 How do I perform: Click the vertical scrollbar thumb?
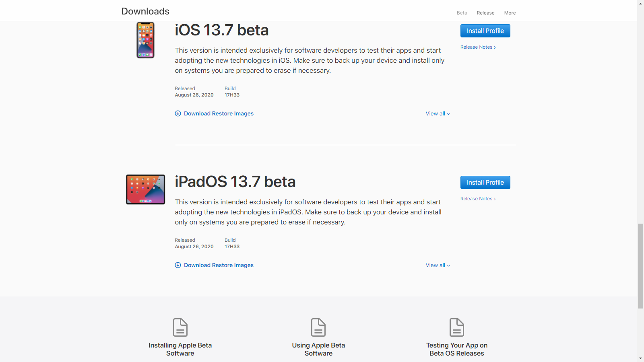[640, 266]
